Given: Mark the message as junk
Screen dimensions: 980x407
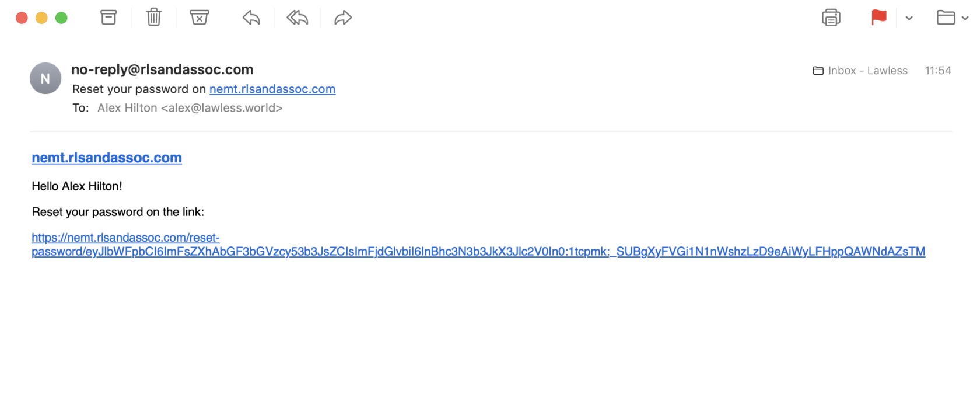Looking at the screenshot, I should pos(199,18).
